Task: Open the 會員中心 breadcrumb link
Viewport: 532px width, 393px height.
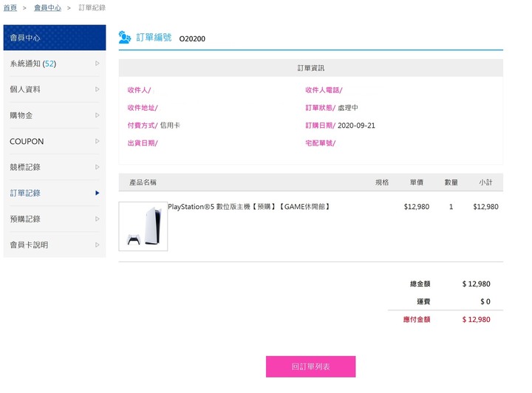Action: pyautogui.click(x=47, y=8)
